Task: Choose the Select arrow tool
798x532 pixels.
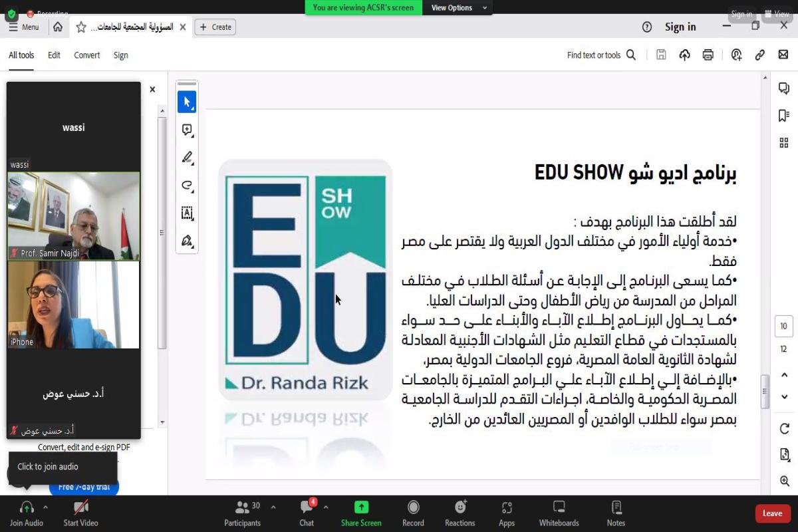Action: (187, 102)
